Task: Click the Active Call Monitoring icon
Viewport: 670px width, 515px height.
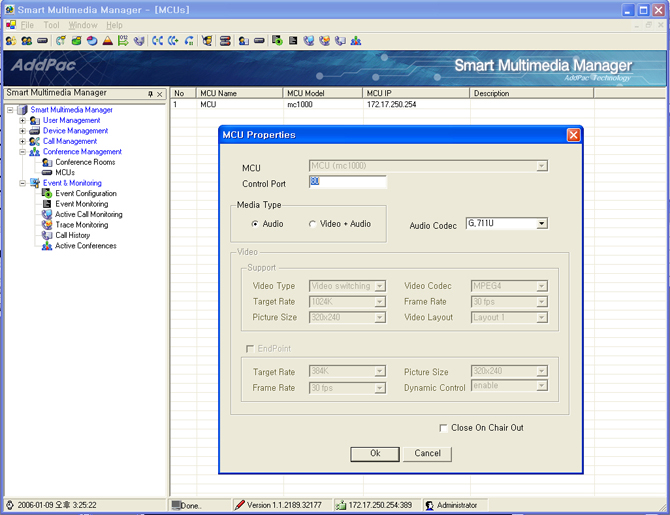Action: [x=47, y=214]
